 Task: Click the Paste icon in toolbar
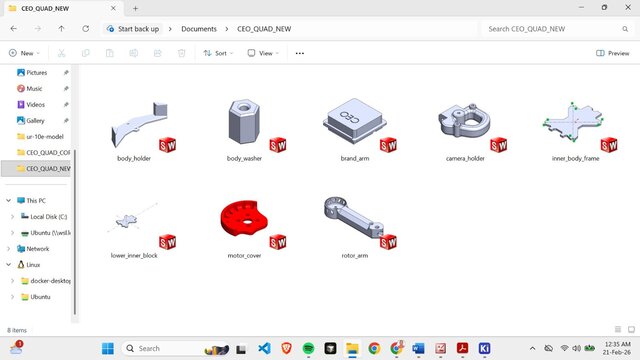(x=109, y=53)
